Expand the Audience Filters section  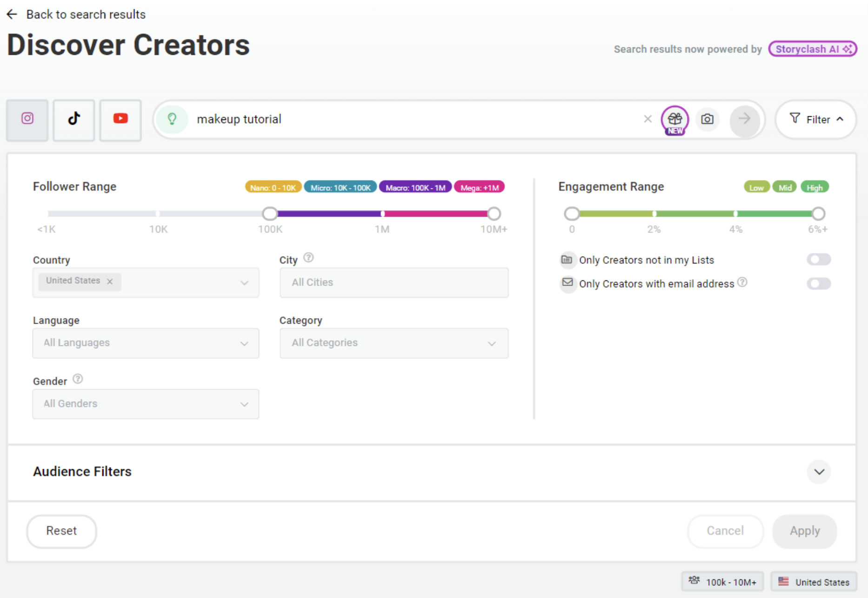(819, 472)
